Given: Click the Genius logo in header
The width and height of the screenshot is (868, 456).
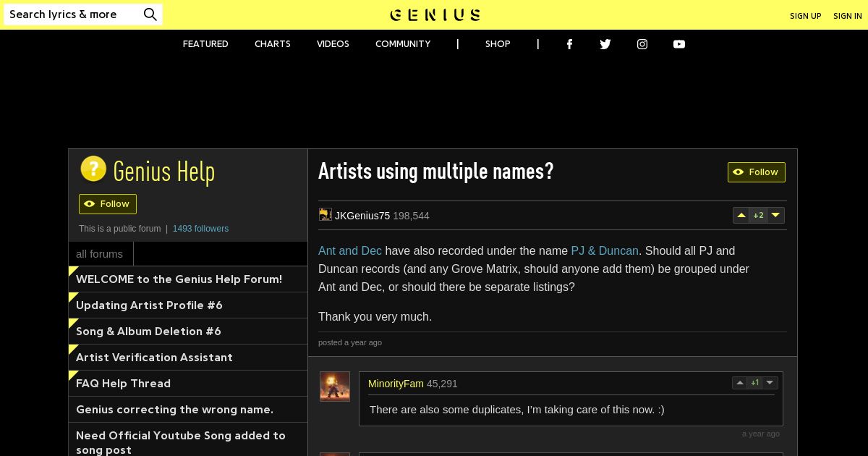Looking at the screenshot, I should pos(435,14).
